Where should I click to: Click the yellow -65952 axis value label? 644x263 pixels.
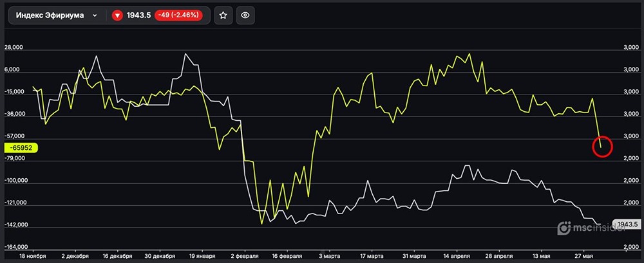pos(21,148)
